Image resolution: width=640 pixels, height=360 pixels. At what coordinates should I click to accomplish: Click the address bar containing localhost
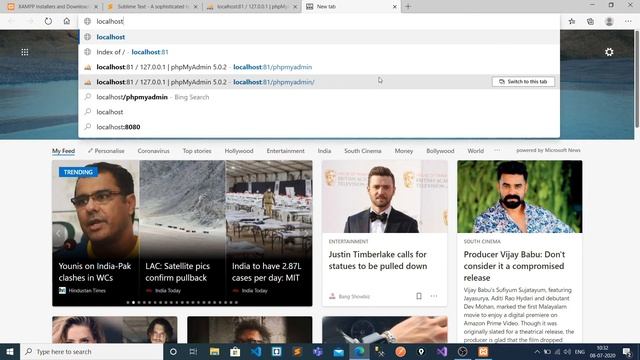click(x=318, y=21)
